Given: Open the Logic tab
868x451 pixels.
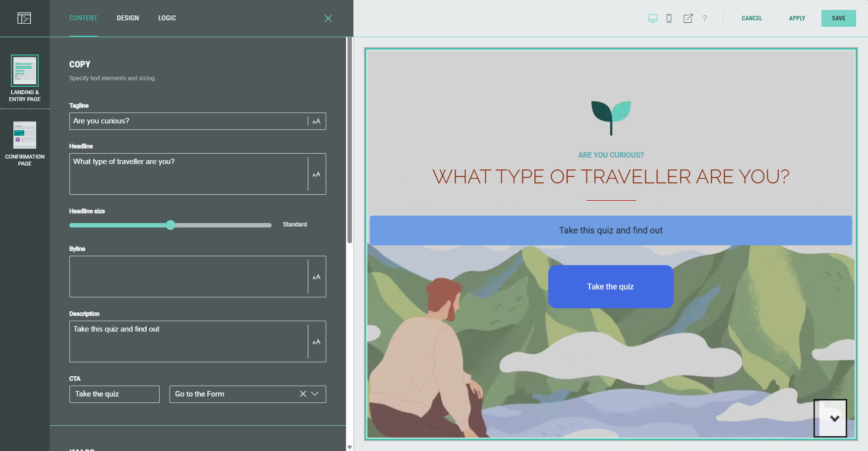Looking at the screenshot, I should click(x=167, y=18).
